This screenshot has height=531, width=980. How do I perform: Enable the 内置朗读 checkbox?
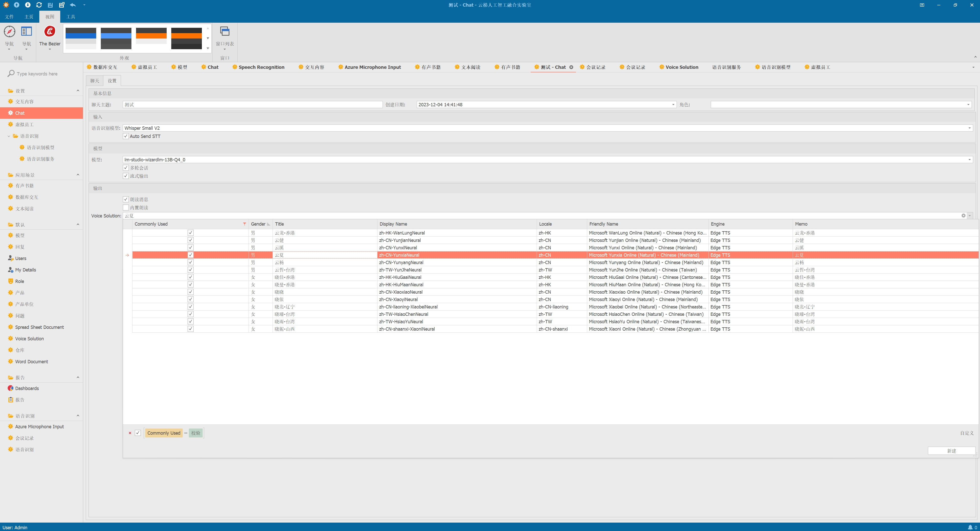[126, 208]
